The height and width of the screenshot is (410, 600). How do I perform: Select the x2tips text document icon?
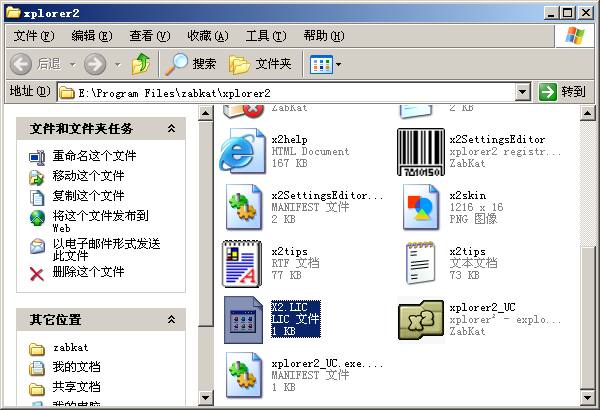point(421,263)
